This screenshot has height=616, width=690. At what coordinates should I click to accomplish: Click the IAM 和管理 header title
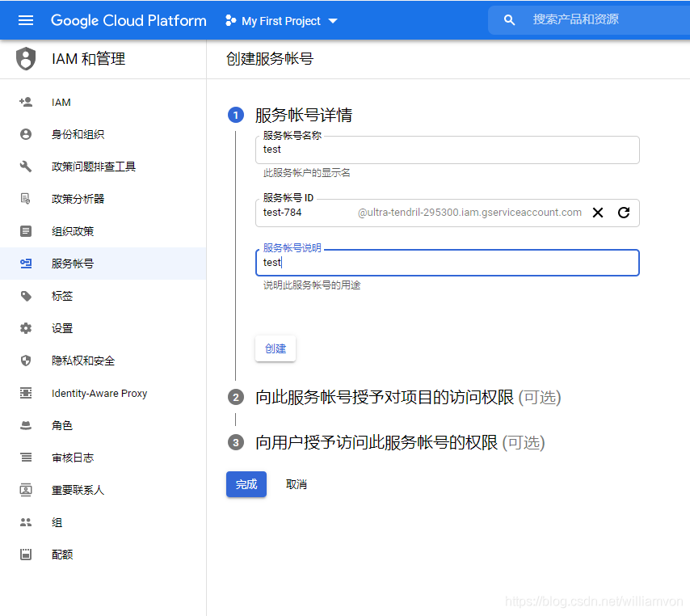(88, 58)
